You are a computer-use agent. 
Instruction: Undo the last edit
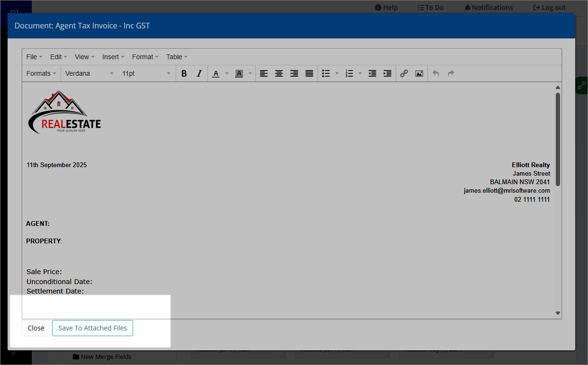[x=436, y=73]
